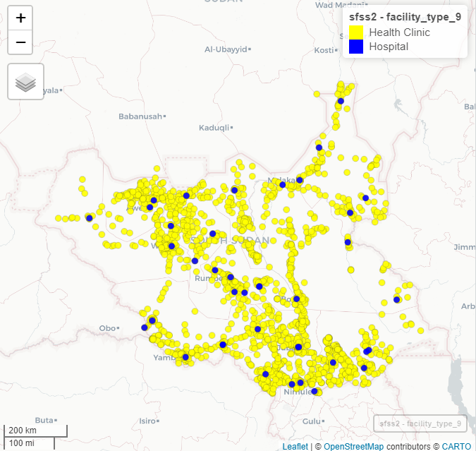Image resolution: width=476 pixels, height=451 pixels.
Task: Open the OpenStreetMap contributors link
Action: point(354,446)
